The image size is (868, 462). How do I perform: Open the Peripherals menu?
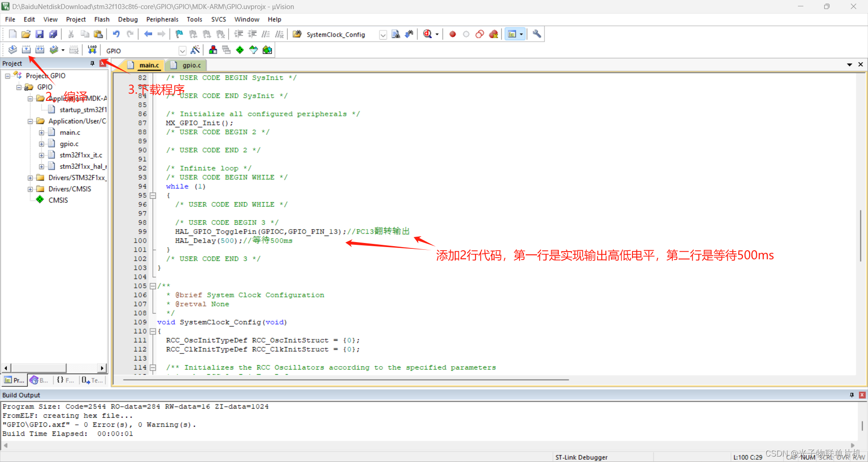[162, 19]
